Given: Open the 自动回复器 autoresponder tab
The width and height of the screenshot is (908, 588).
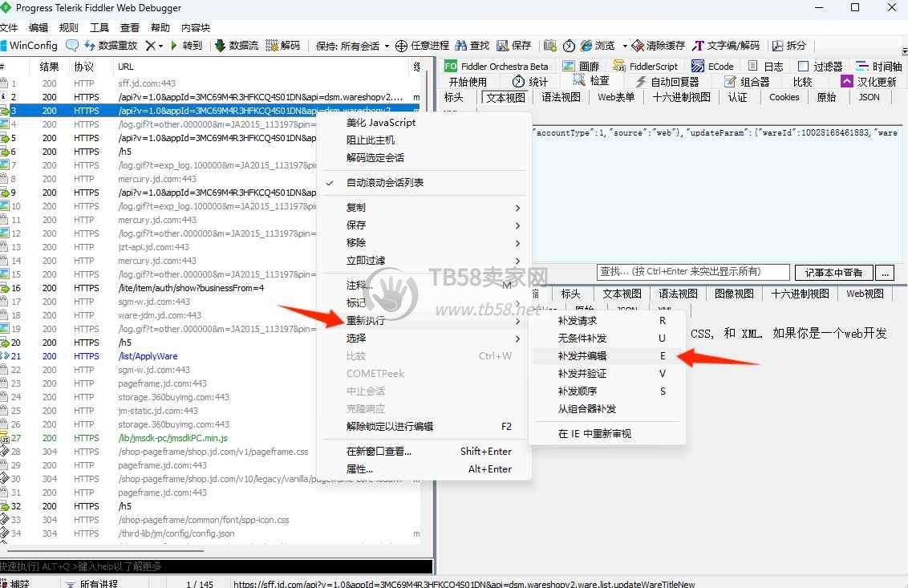Looking at the screenshot, I should pyautogui.click(x=667, y=82).
